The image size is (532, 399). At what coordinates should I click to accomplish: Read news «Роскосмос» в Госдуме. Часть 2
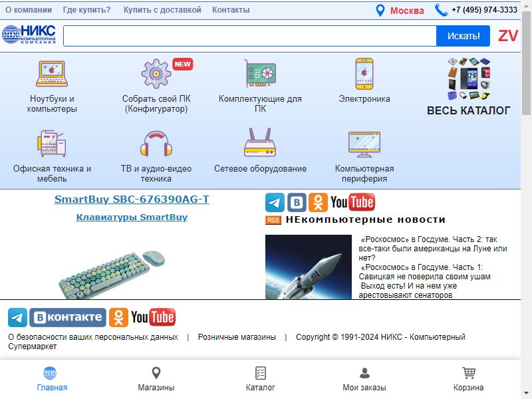coord(433,248)
